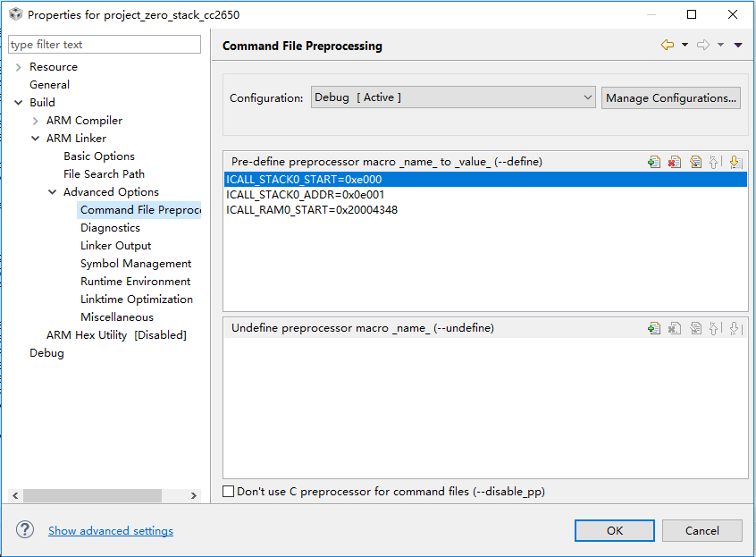Move selected pre-define macro down

pos(735,162)
